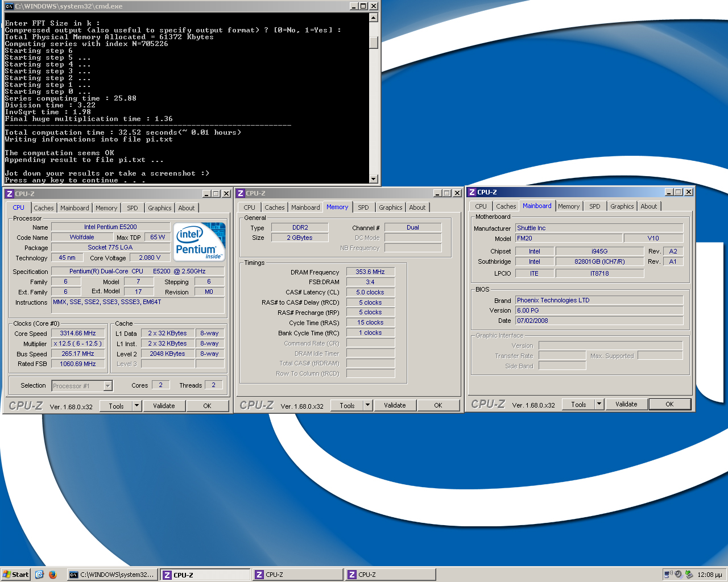Select Graphics tab in Memory window

[x=391, y=207]
